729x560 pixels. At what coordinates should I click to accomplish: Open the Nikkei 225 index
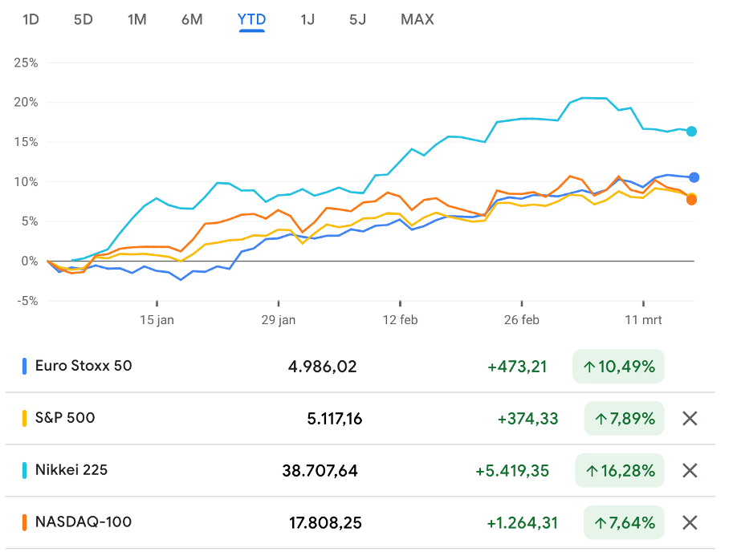click(71, 470)
